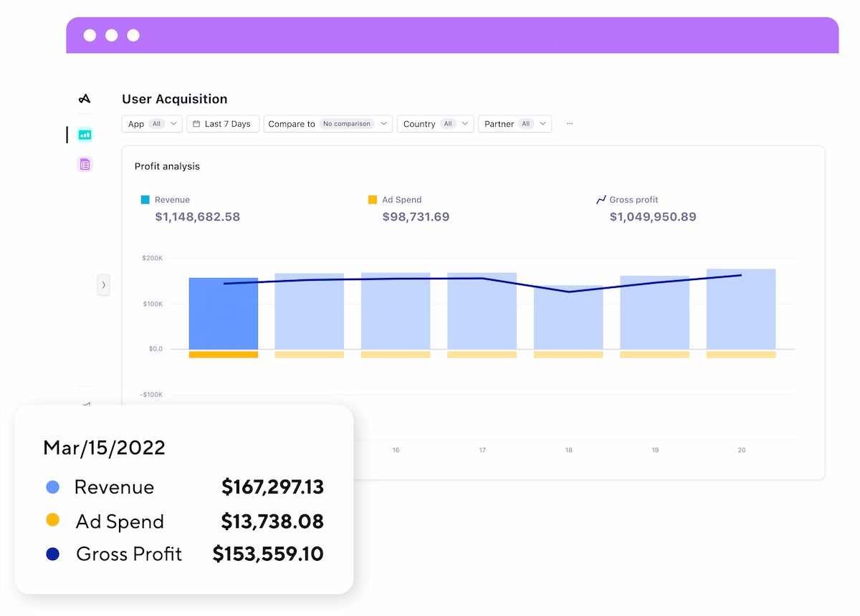Expand the Country filter dropdown

pos(436,124)
